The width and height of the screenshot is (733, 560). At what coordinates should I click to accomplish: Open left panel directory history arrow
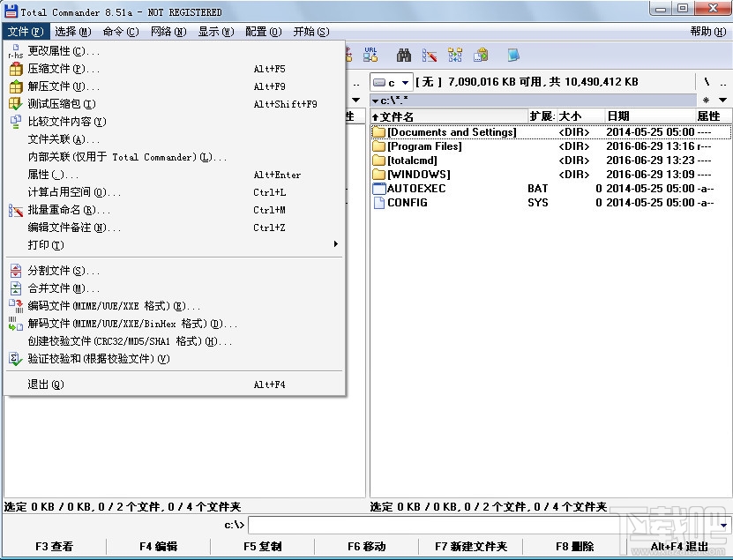(x=355, y=100)
